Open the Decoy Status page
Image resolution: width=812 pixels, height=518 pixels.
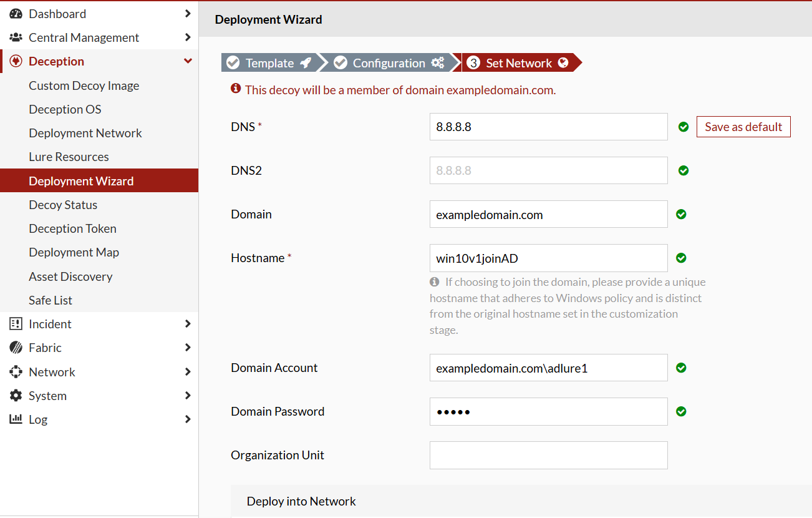tap(63, 205)
